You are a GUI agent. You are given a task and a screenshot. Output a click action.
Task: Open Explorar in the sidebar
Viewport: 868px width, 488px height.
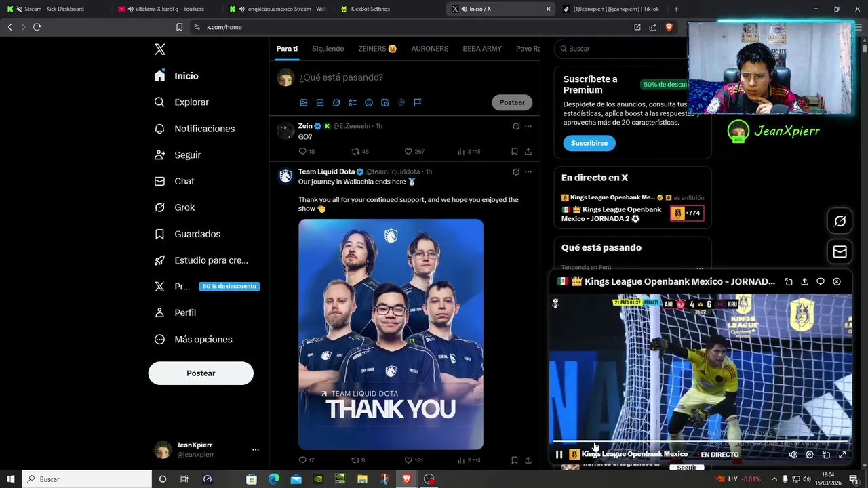(181, 102)
